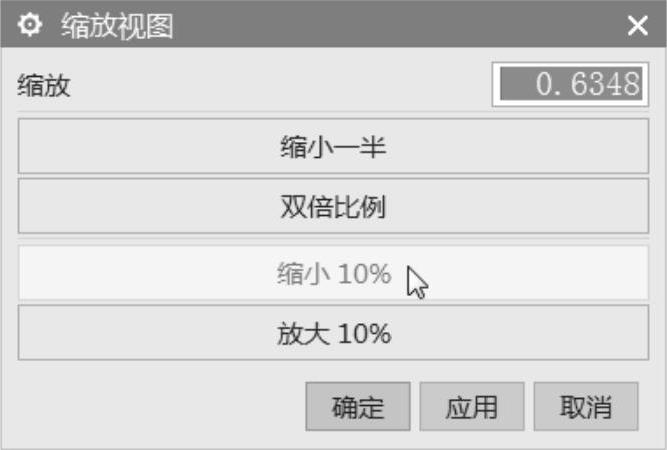667x450 pixels.
Task: Reduce zoom by ten percent
Action: click(333, 273)
